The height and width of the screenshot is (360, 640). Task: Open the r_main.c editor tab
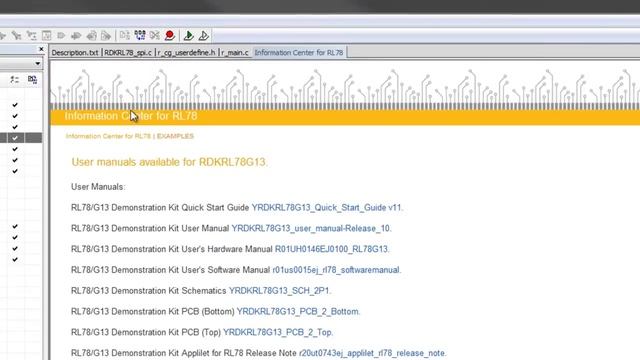[x=235, y=53]
